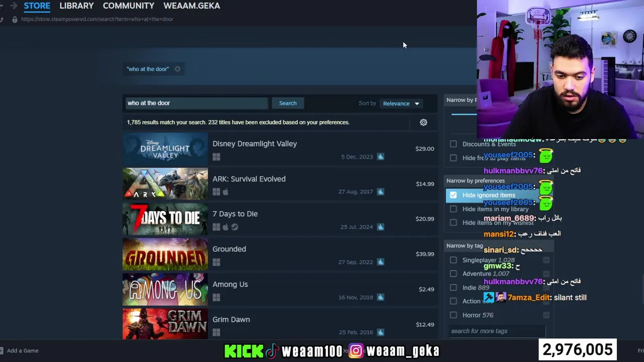This screenshot has width=644, height=362.
Task: Click the page lock icon beside the URL
Action: pos(15,19)
